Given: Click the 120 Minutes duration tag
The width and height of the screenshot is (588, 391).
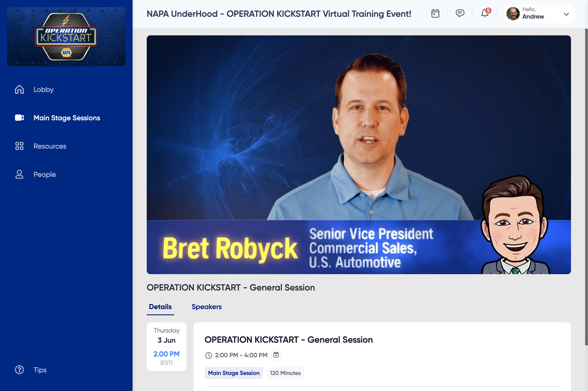Looking at the screenshot, I should tap(285, 373).
